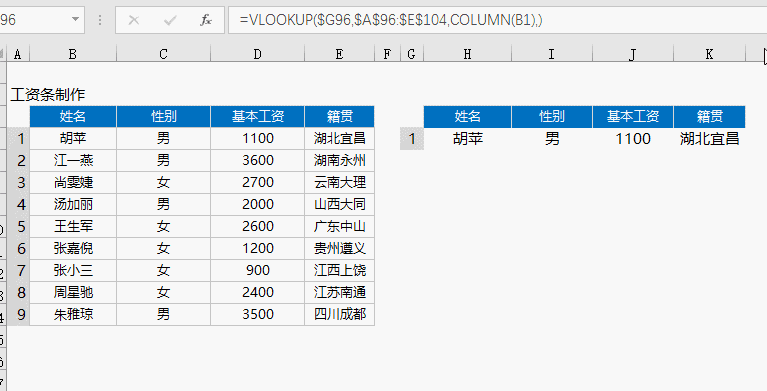Select salary cell 2400
This screenshot has width=767, height=391.
coord(257,293)
